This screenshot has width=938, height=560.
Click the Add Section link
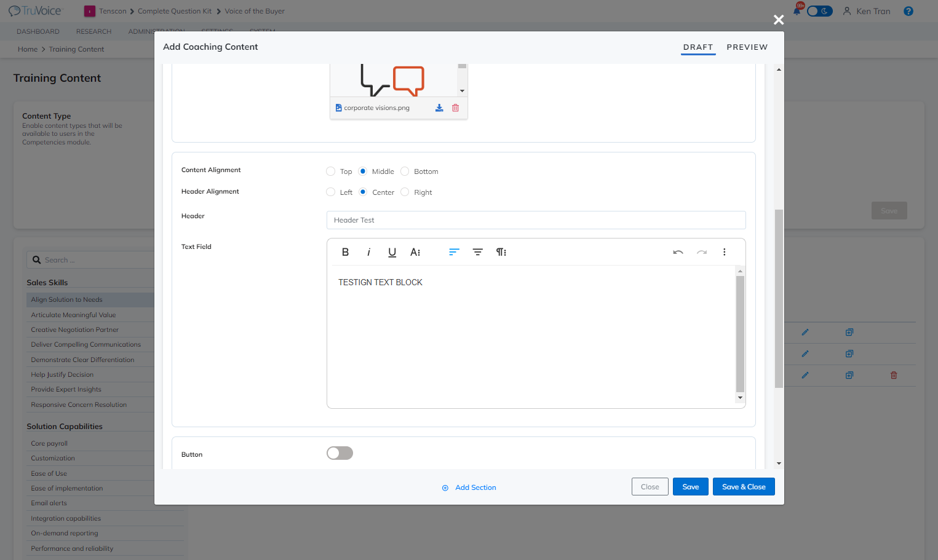click(469, 487)
